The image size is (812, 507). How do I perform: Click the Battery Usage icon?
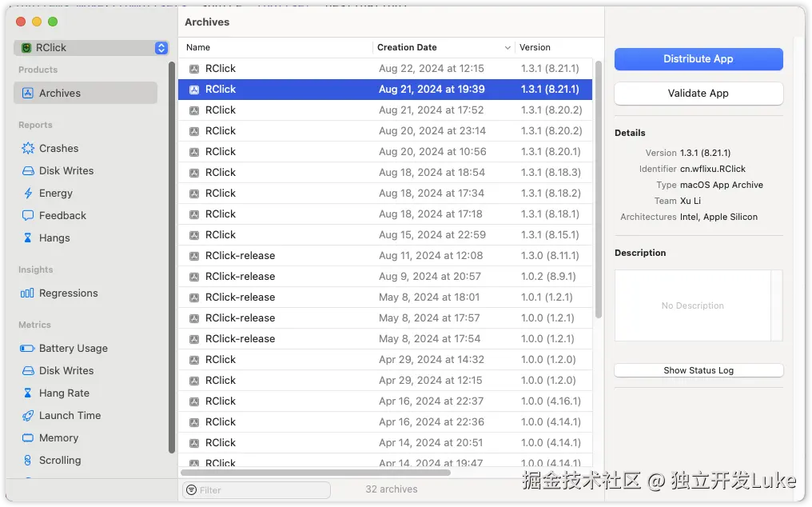27,348
